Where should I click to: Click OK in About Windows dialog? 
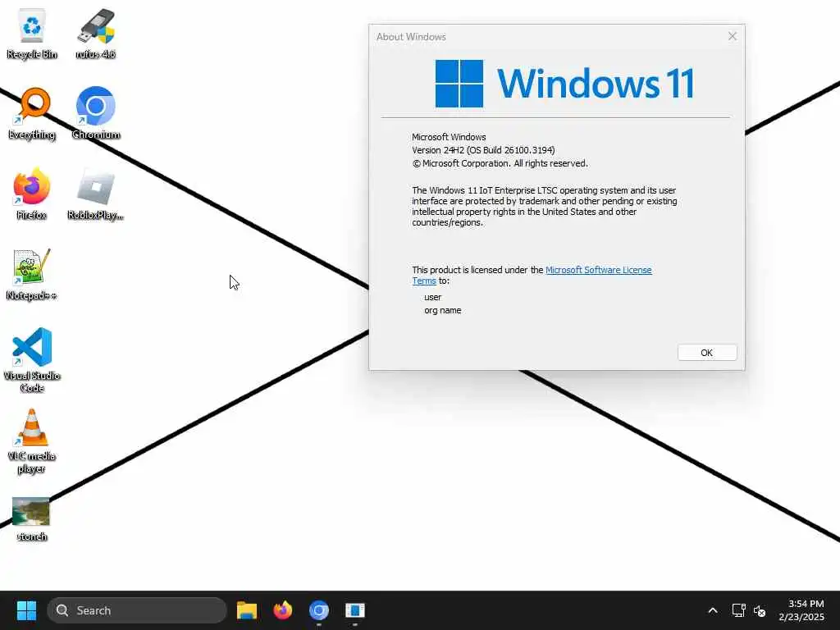point(706,353)
